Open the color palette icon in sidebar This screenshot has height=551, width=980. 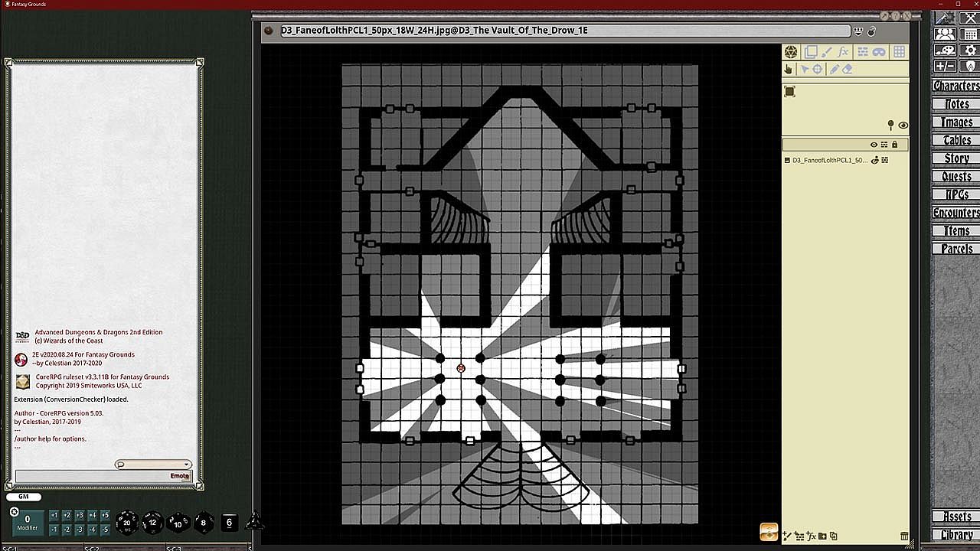946,50
